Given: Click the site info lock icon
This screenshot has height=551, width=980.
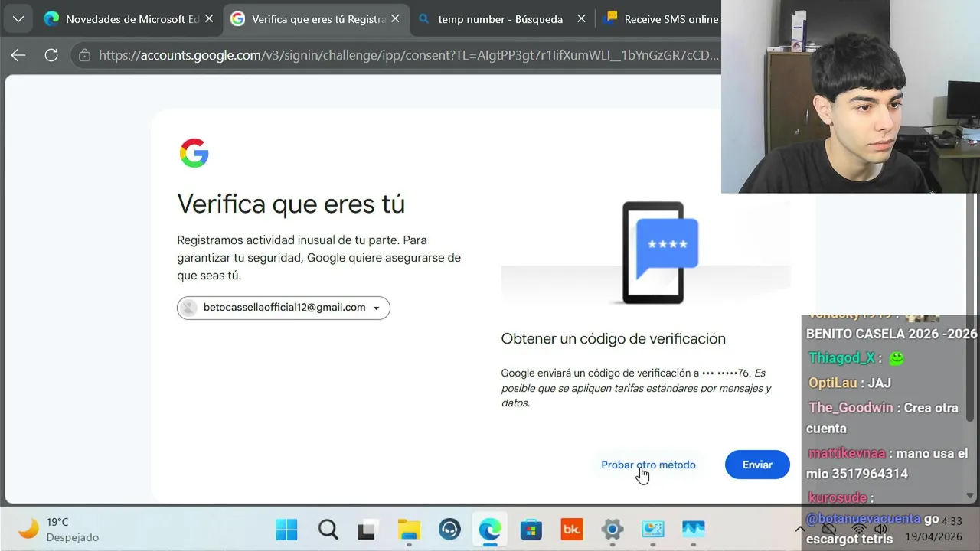Looking at the screenshot, I should coord(84,55).
